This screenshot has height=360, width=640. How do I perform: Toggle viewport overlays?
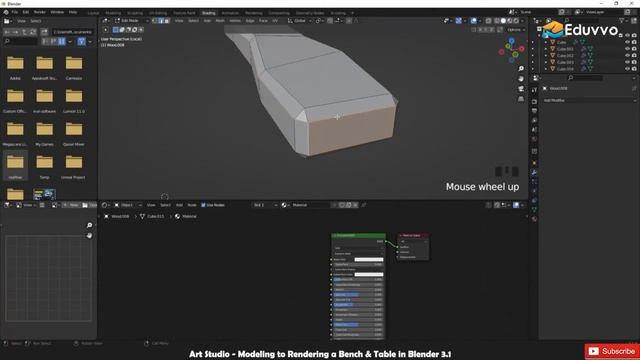pos(473,21)
